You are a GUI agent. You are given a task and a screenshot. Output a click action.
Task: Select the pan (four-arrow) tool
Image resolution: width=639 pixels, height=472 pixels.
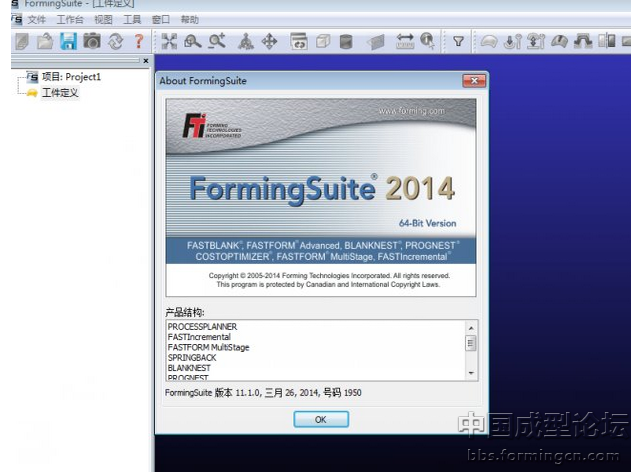269,41
